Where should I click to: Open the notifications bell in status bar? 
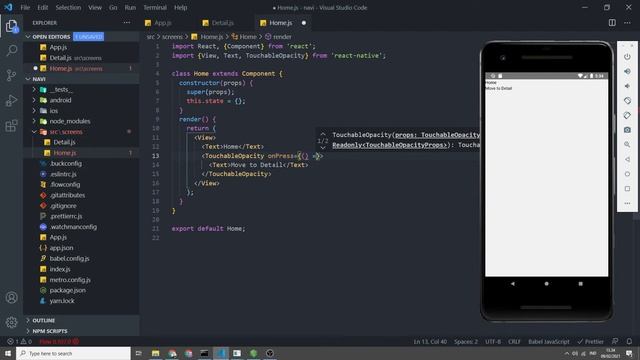coord(629,341)
